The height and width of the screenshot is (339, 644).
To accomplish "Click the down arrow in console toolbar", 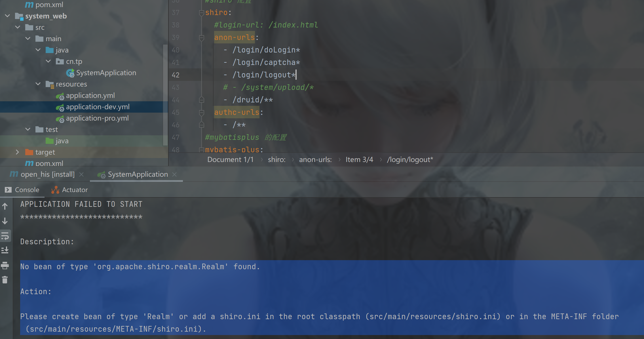I will click(5, 221).
